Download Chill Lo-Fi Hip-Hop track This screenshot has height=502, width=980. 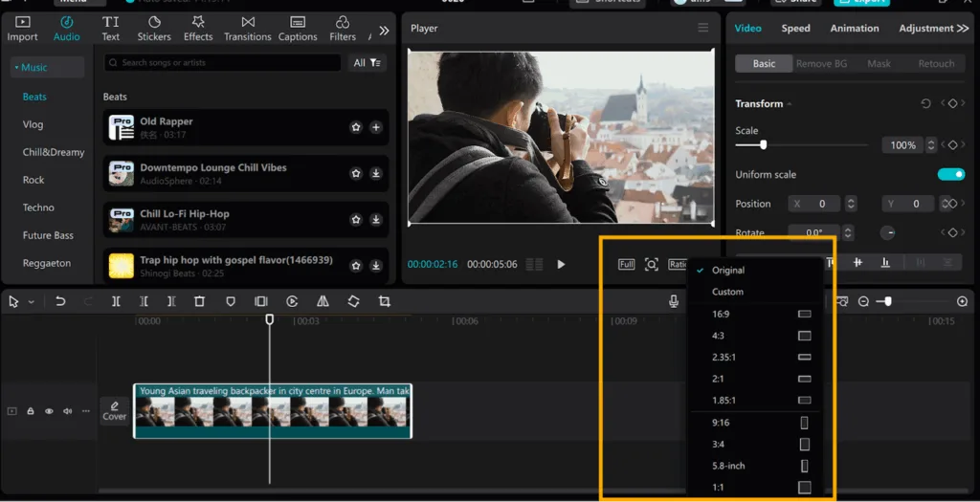(375, 220)
